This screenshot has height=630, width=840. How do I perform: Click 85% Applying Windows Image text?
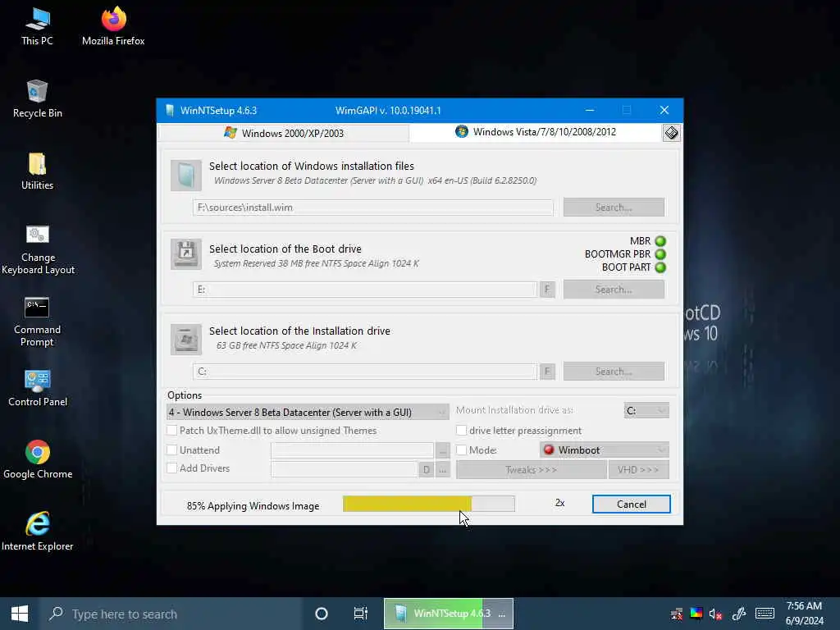coord(253,505)
